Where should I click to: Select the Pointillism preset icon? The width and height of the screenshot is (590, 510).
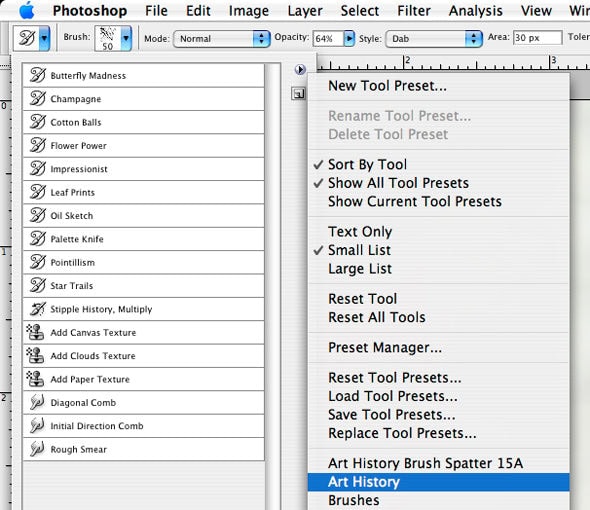point(38,262)
